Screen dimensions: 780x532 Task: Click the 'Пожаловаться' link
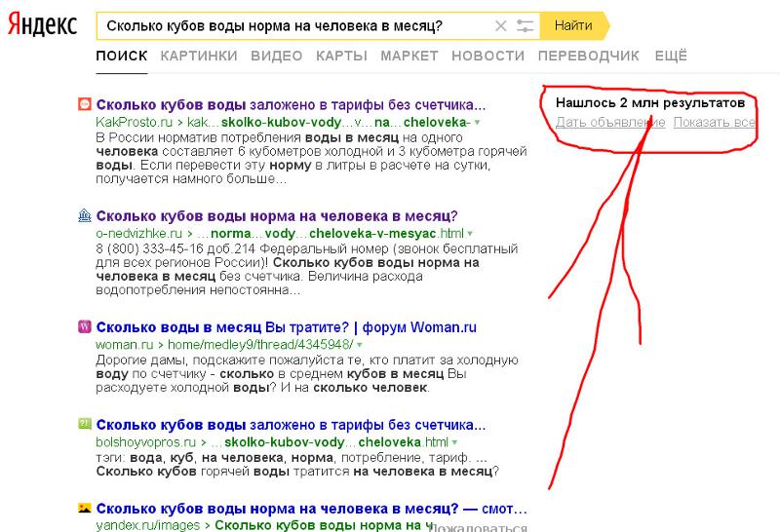coord(478,527)
